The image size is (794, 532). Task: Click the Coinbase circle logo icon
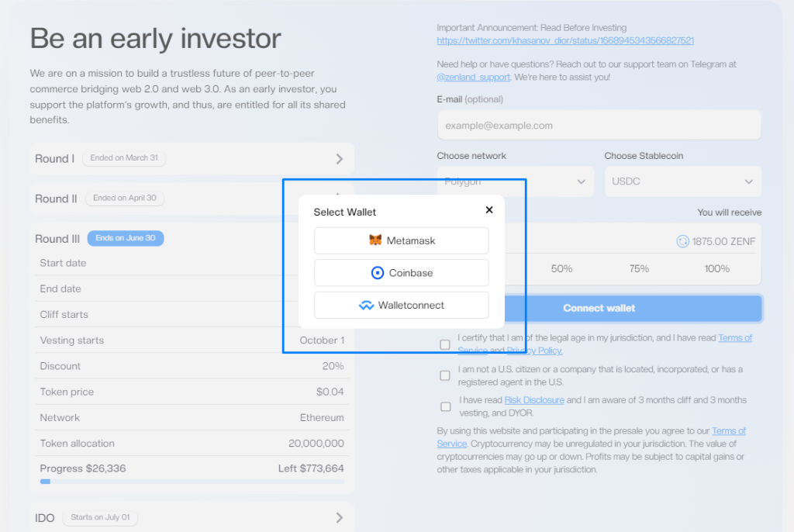(378, 273)
